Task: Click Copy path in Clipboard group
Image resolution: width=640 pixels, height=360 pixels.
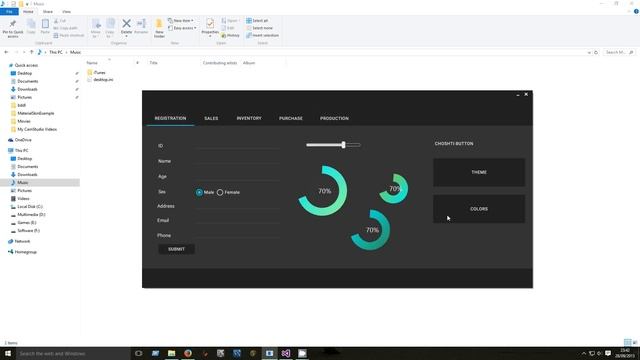Action: point(65,28)
